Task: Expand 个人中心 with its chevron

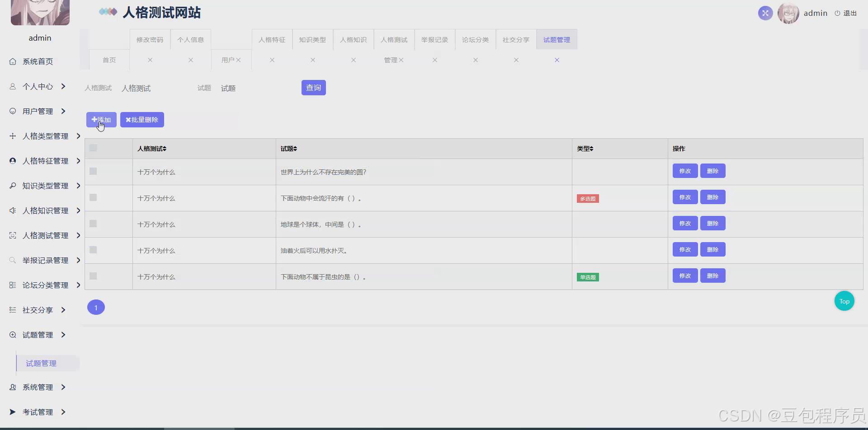Action: (63, 86)
